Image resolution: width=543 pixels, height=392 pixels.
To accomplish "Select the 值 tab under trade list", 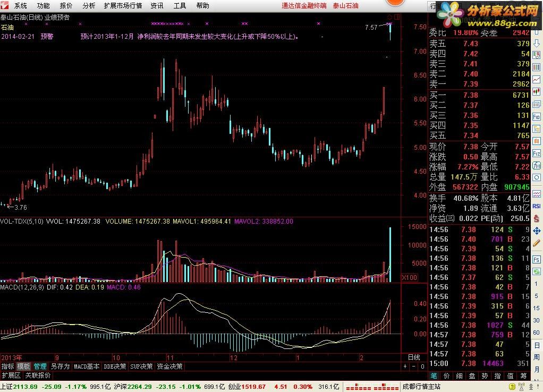I will (510, 376).
